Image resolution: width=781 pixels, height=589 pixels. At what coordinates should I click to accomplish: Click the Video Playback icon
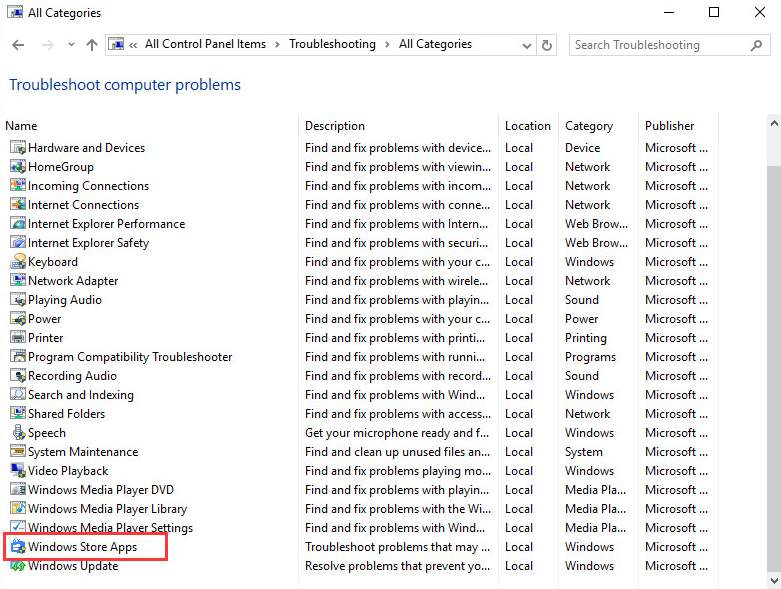point(18,471)
